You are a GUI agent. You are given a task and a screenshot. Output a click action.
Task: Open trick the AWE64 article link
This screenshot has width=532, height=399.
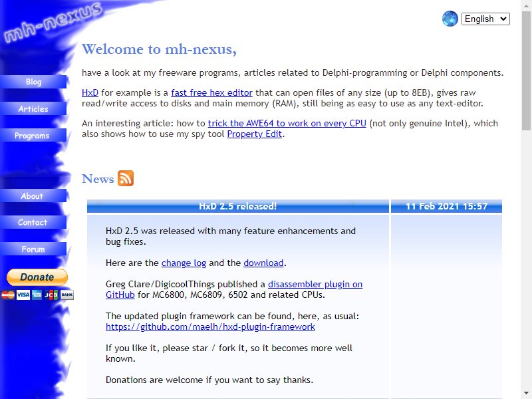coord(287,123)
